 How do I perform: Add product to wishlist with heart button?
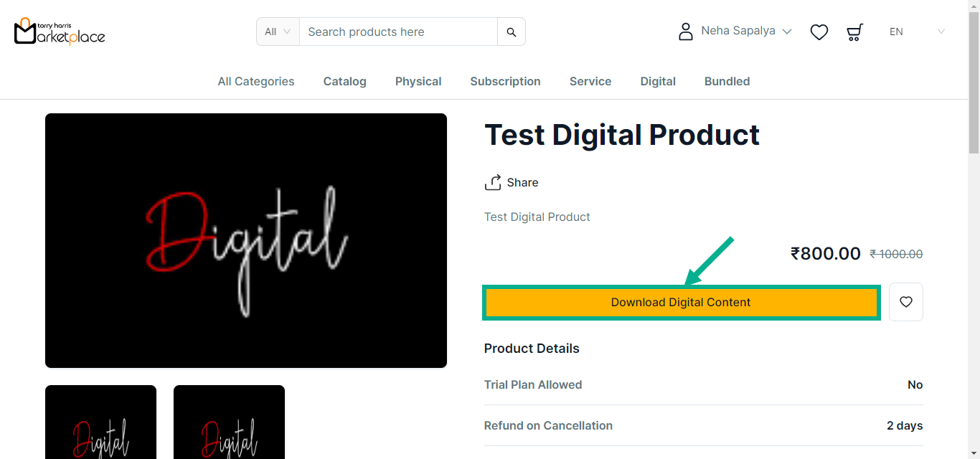(905, 302)
